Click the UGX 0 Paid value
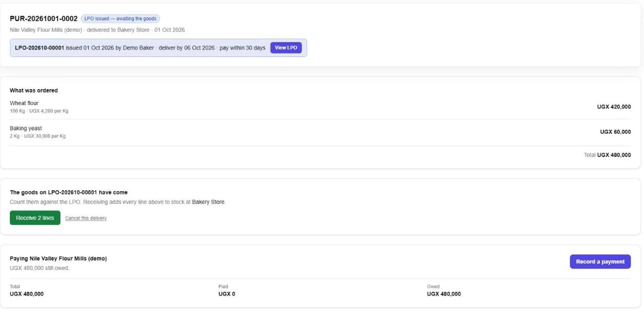 click(x=227, y=294)
